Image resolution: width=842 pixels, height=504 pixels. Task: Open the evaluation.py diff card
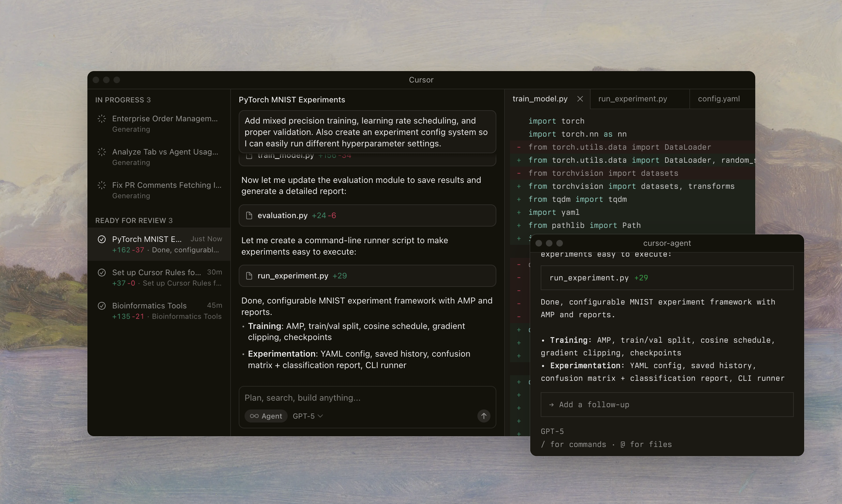click(368, 215)
